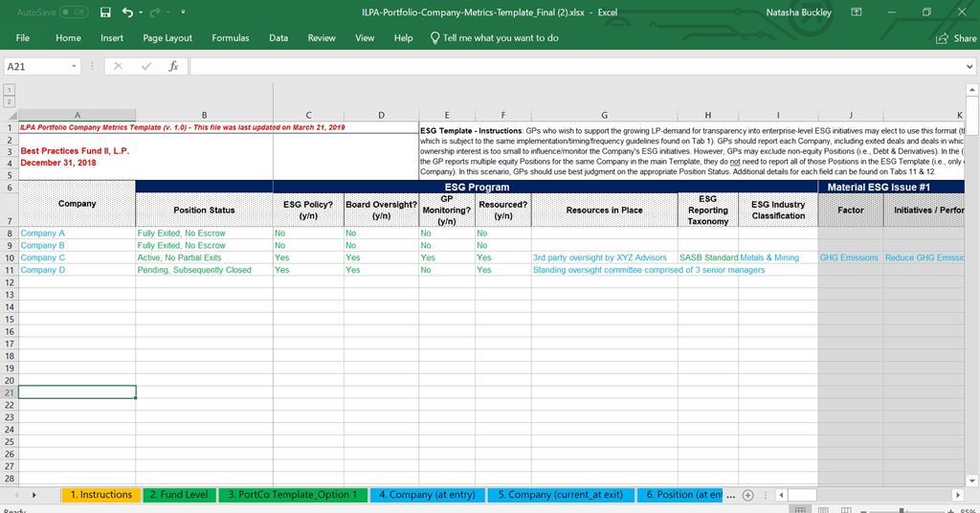Open the Data ribbon tab
This screenshot has width=980, height=513.
click(278, 37)
